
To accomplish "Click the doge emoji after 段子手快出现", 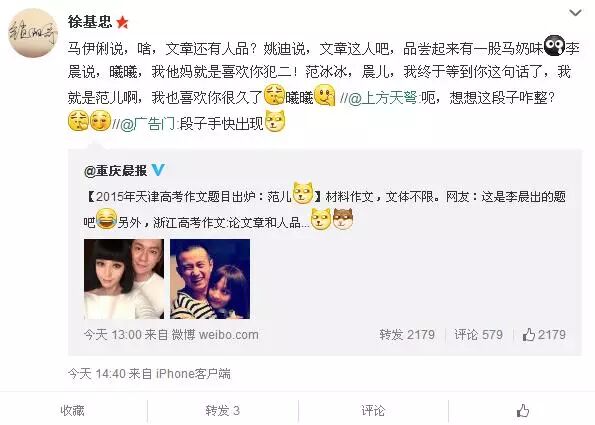I will pyautogui.click(x=275, y=121).
